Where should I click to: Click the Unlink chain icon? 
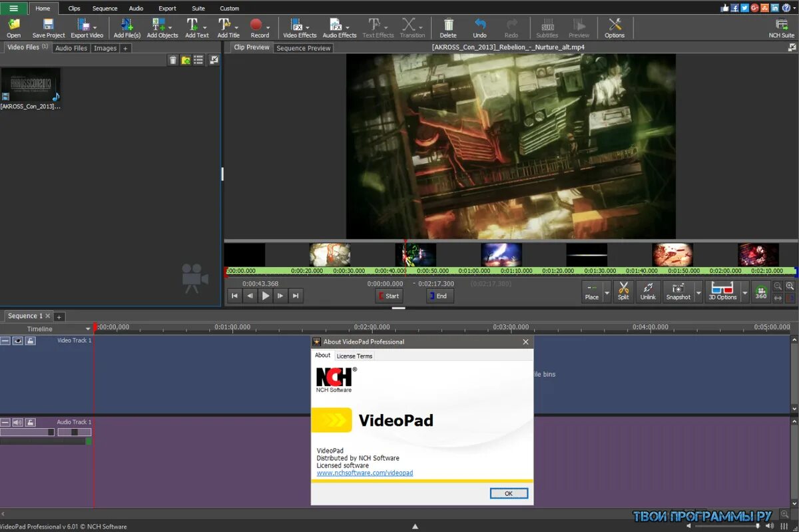[x=648, y=291]
